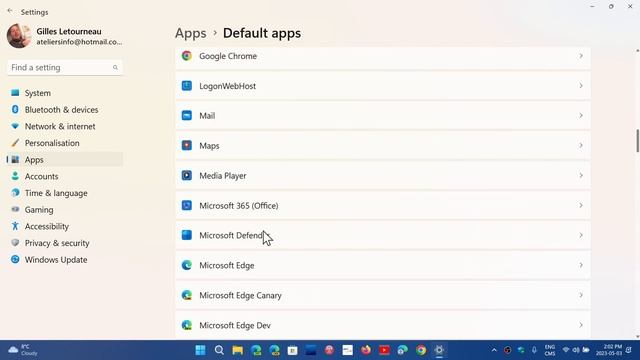Open Accounts settings

click(65, 176)
